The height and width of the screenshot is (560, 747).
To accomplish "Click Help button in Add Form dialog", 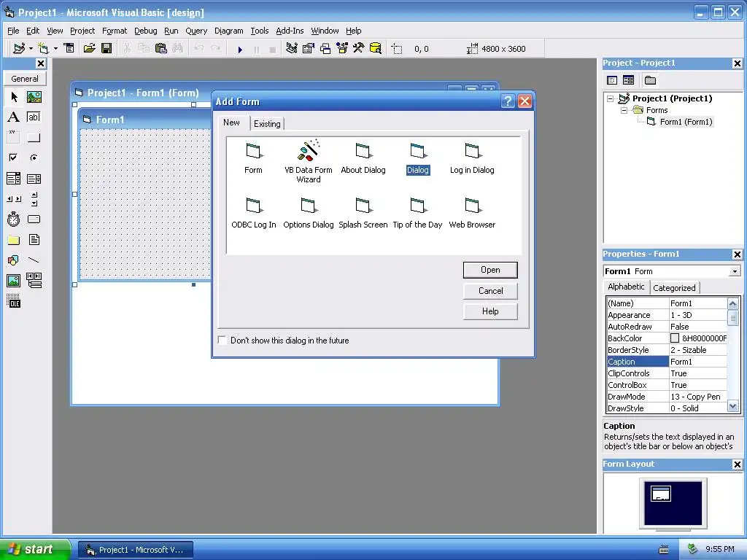I will coord(490,311).
